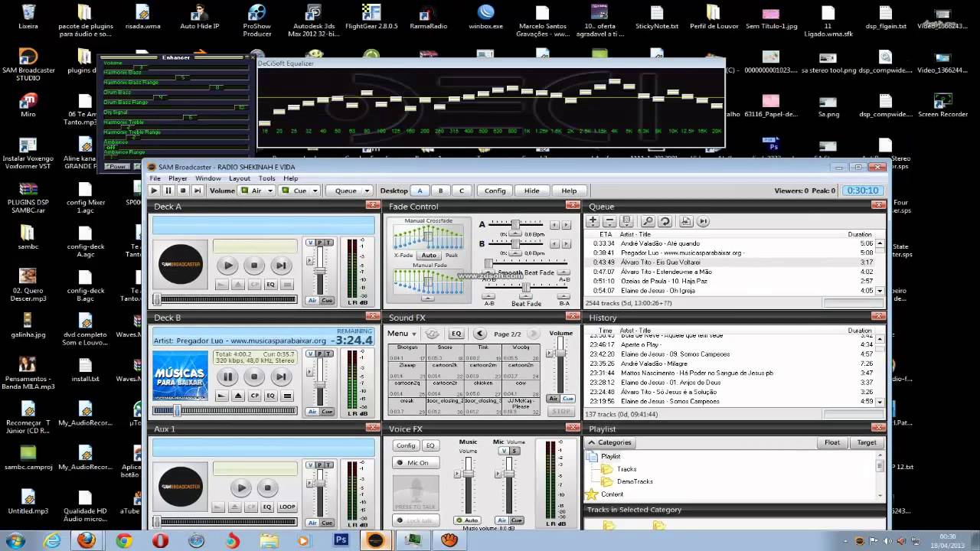Toggle the Air output on Deck A
The height and width of the screenshot is (551, 980).
312,301
